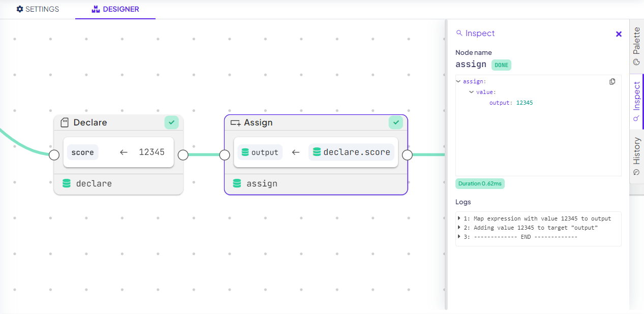644x314 pixels.
Task: Click the database icon next to output
Action: 245,152
